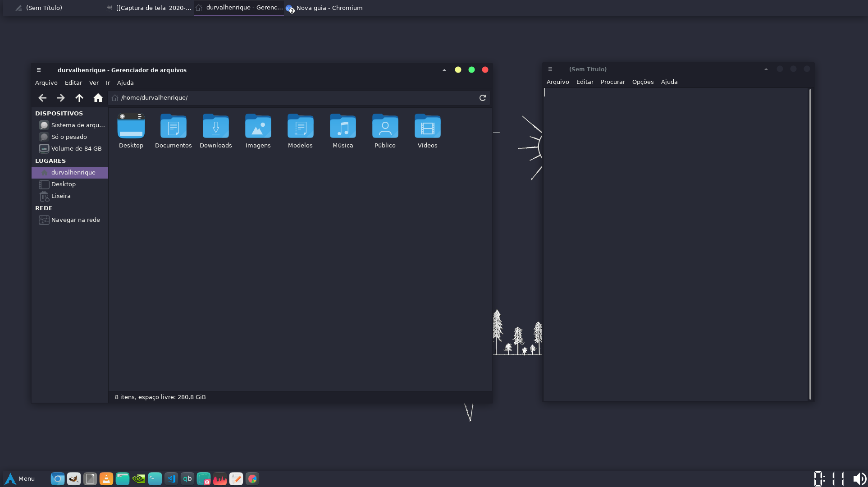Select Volume de 84 GB device
This screenshot has width=868, height=487.
pyautogui.click(x=76, y=149)
